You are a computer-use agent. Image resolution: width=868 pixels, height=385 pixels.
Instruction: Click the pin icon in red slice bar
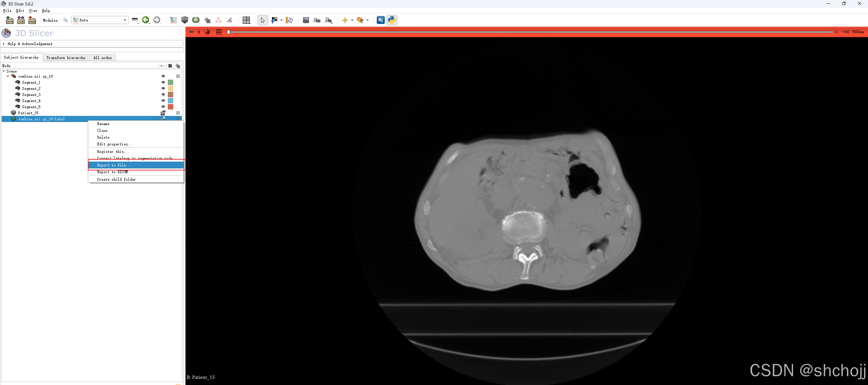pyautogui.click(x=192, y=32)
